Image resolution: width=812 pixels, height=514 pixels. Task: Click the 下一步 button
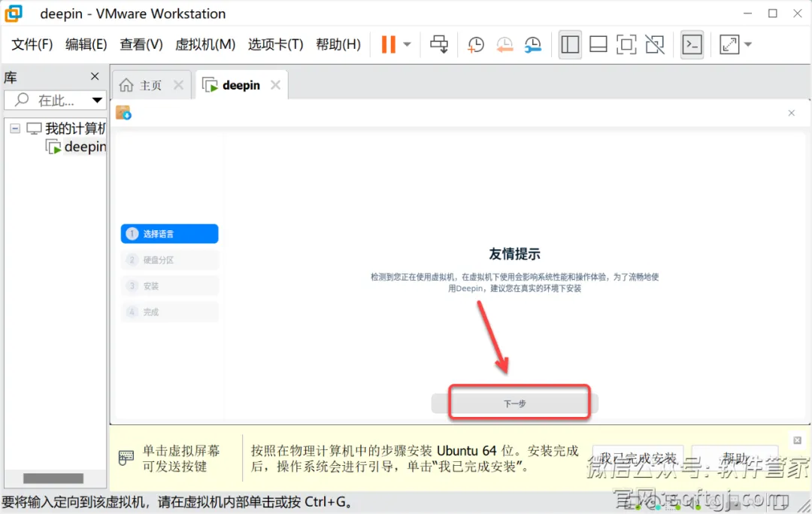point(515,403)
